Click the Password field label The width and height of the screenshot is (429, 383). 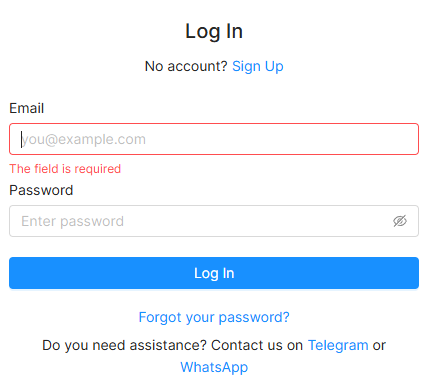[41, 190]
